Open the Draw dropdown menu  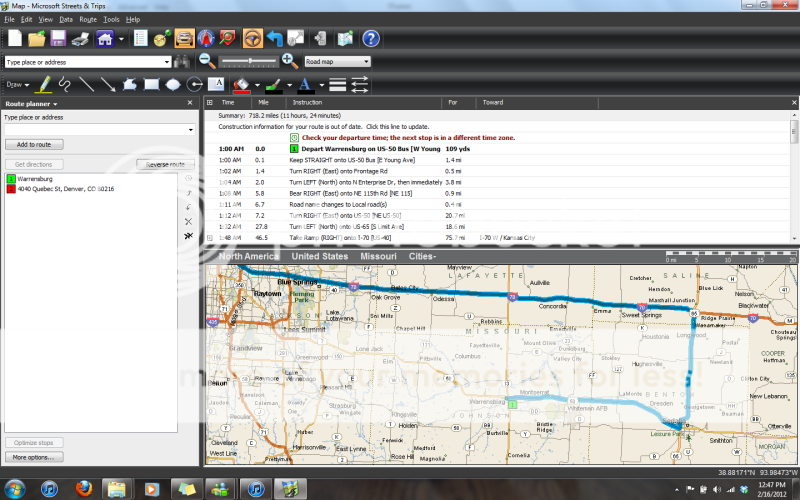pos(17,85)
